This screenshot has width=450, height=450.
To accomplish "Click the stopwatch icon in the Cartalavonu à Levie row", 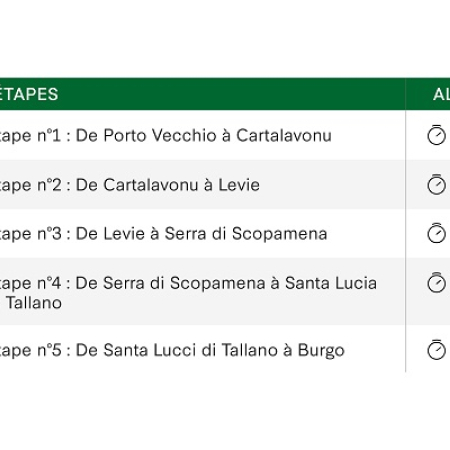I will pos(436,184).
